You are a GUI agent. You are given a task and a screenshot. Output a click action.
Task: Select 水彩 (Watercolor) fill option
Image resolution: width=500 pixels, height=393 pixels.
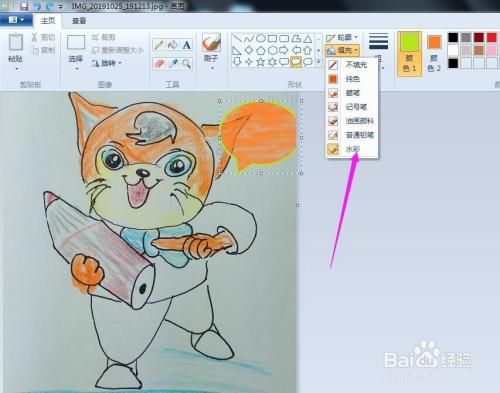(x=352, y=149)
